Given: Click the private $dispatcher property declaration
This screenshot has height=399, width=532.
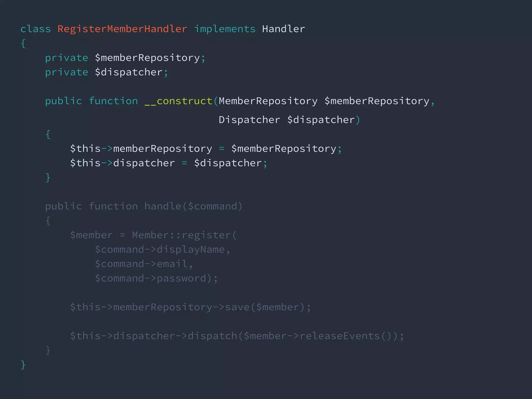Looking at the screenshot, I should pos(107,72).
